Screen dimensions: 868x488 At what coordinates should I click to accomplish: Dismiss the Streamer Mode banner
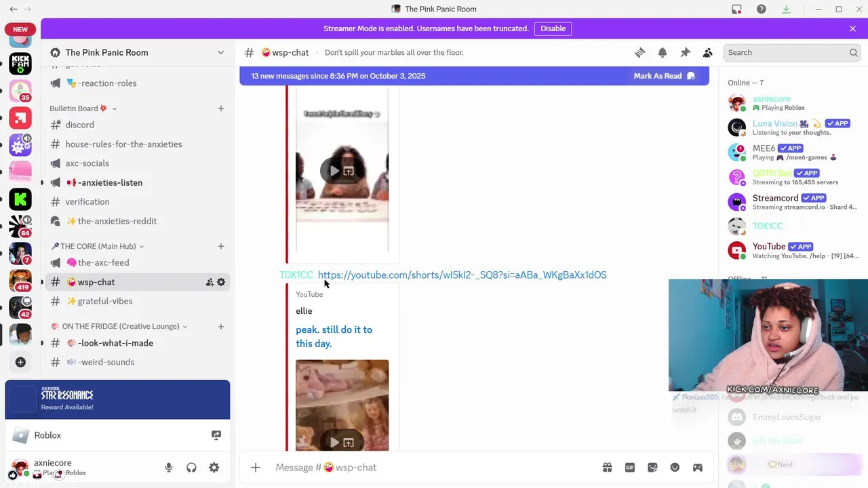(852, 28)
